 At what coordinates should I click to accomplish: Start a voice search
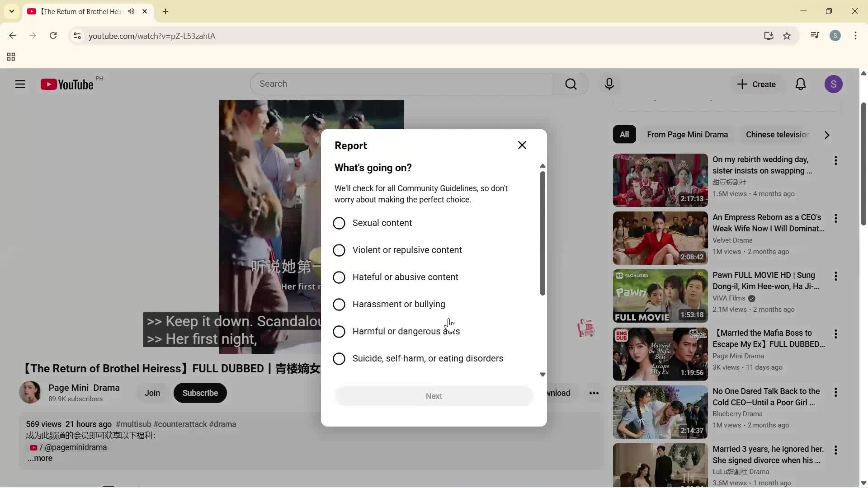[609, 84]
